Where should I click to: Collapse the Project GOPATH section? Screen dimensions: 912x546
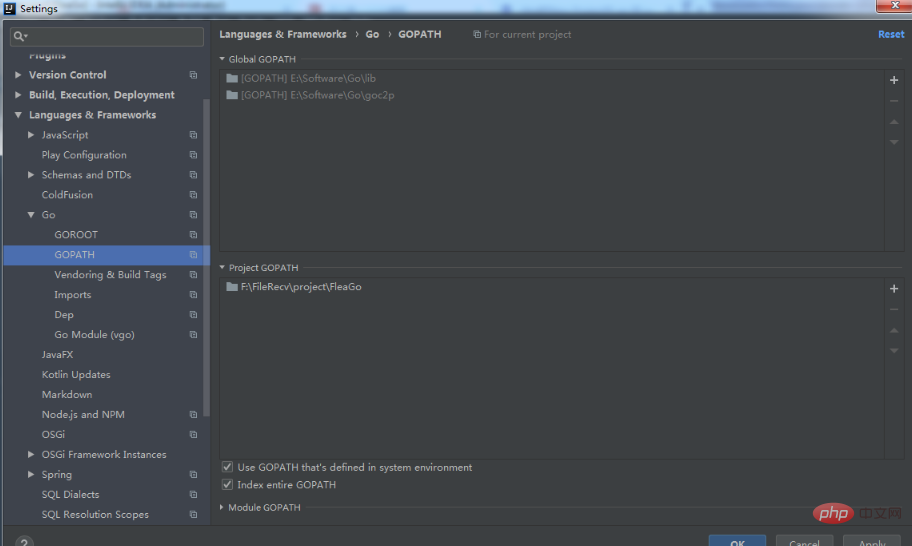[x=222, y=267]
